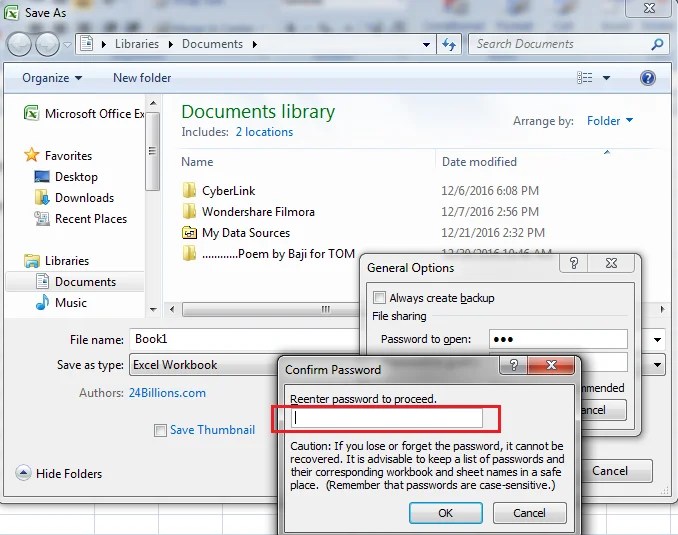Click the New folder button

pyautogui.click(x=142, y=78)
